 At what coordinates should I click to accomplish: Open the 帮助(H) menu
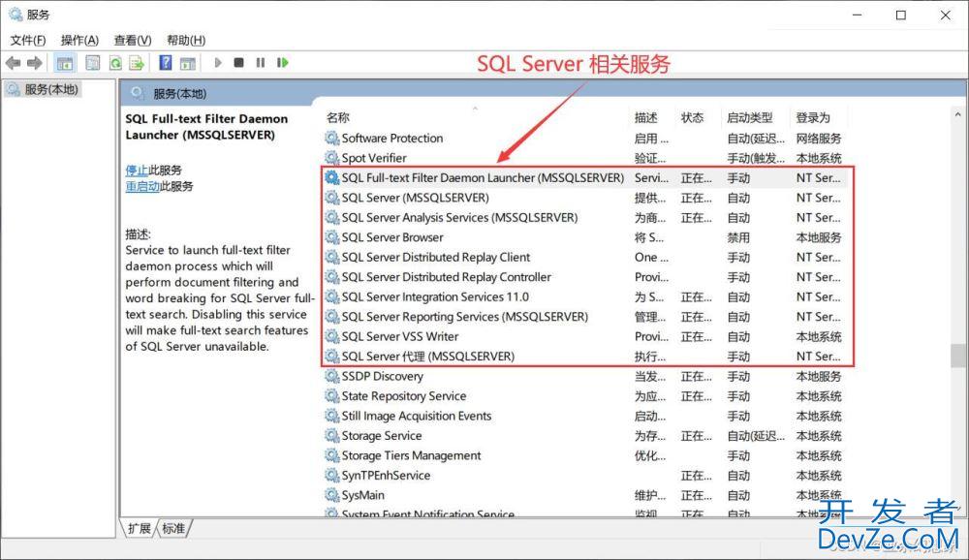tap(186, 40)
